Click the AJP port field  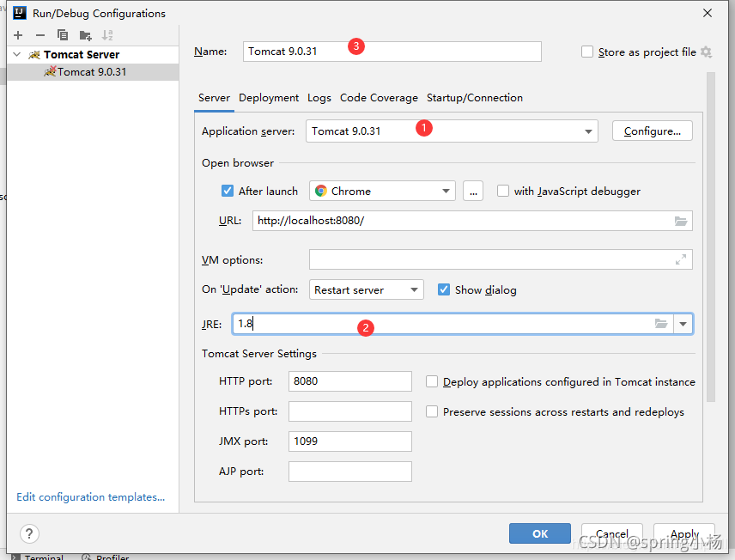[x=350, y=472]
